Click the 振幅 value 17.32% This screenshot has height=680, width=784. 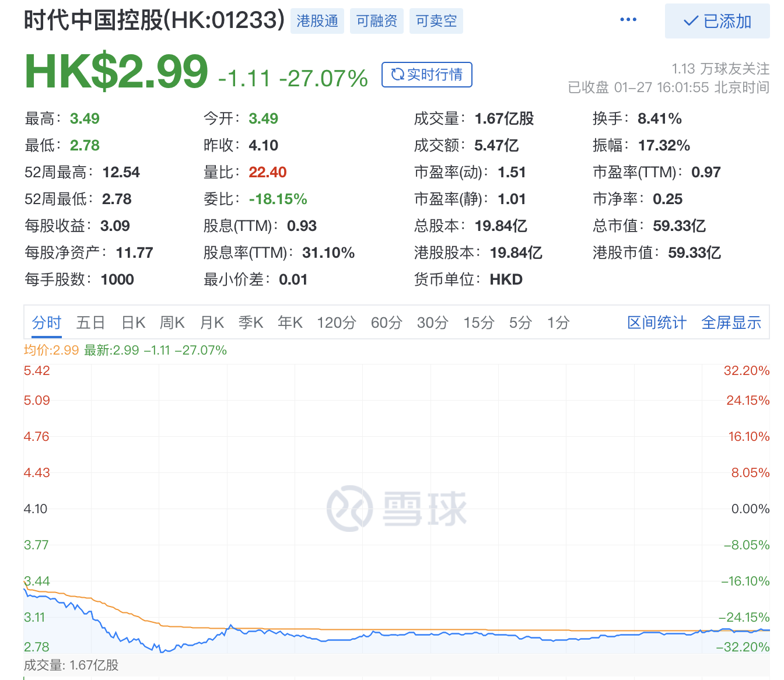(x=664, y=146)
